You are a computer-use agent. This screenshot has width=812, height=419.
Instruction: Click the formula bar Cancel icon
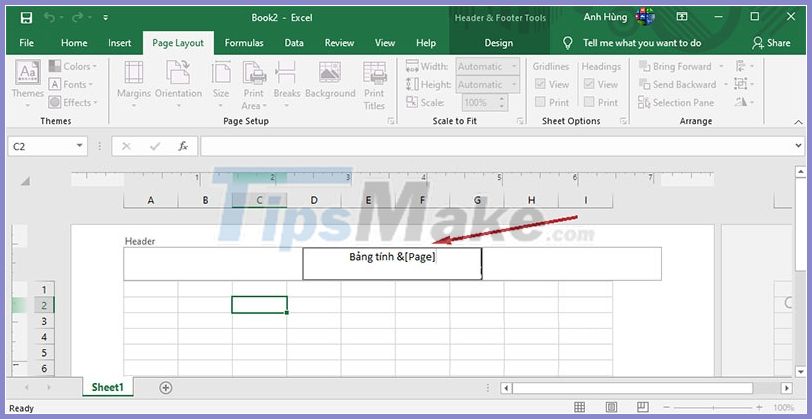click(x=126, y=147)
